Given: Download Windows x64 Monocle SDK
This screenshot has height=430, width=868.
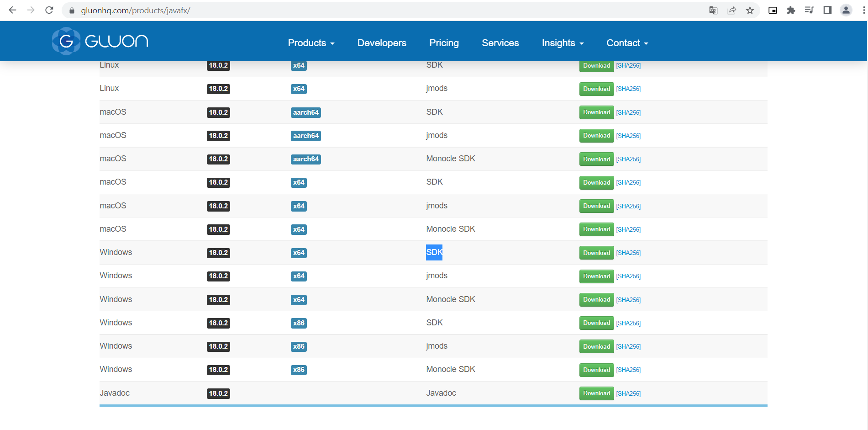Looking at the screenshot, I should click(596, 300).
